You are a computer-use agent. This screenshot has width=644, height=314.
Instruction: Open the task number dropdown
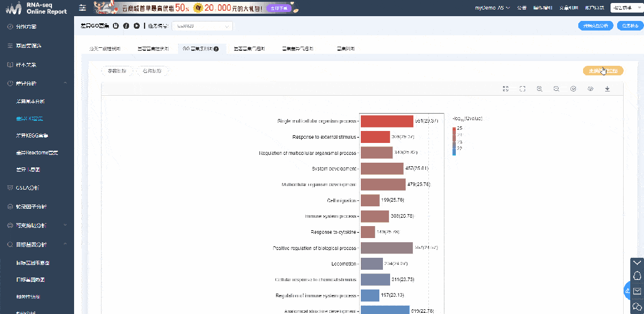click(202, 26)
